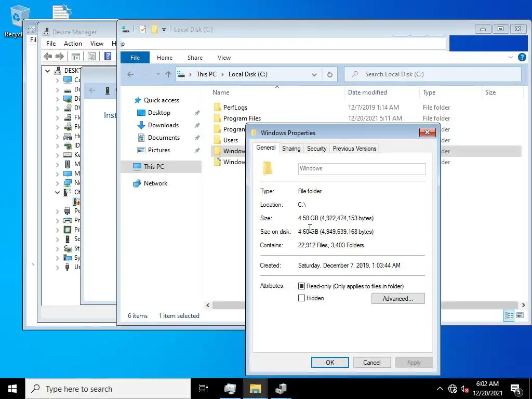This screenshot has width=532, height=399.
Task: Click Device Manager's Forward arrow toolbar icon
Action: 59,56
